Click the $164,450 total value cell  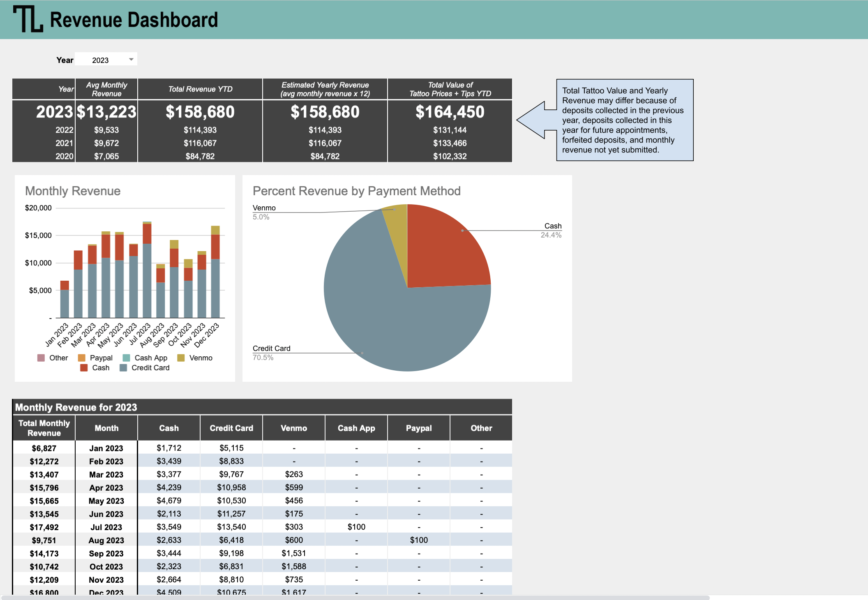click(x=450, y=112)
